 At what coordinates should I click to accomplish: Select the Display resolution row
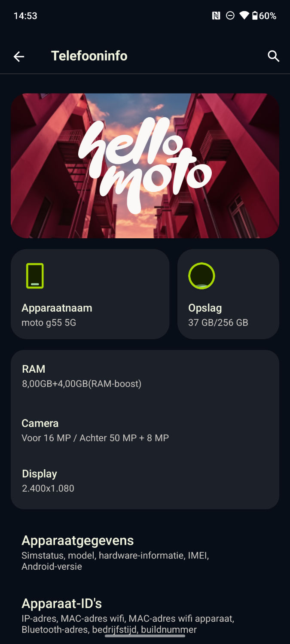[x=145, y=480]
